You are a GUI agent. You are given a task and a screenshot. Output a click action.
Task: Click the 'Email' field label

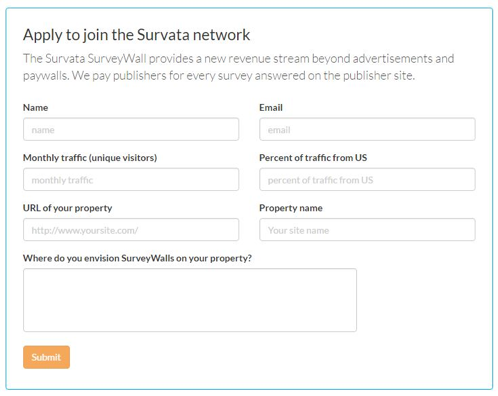pos(271,107)
